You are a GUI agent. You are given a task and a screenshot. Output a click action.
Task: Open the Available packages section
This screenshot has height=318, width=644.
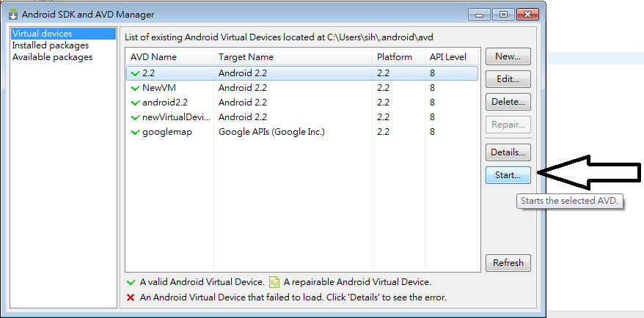coord(52,57)
